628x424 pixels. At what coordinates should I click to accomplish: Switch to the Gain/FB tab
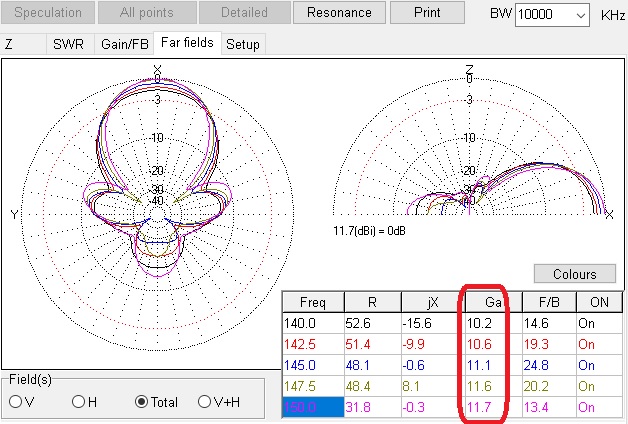126,45
